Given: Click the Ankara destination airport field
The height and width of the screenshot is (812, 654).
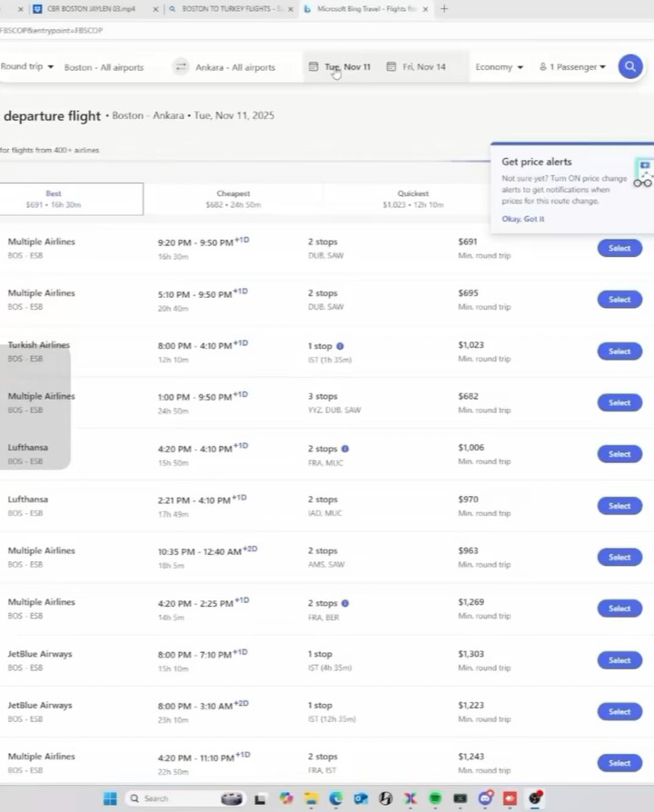Looking at the screenshot, I should [235, 67].
